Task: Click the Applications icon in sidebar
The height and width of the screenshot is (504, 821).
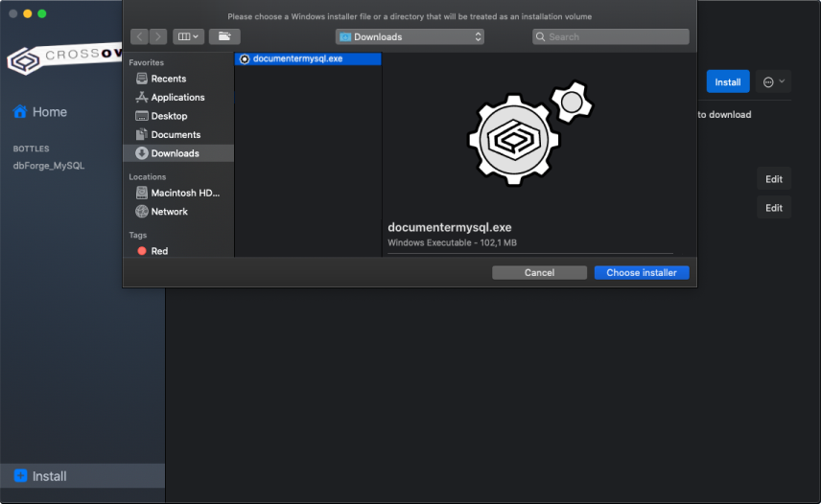Action: pyautogui.click(x=141, y=97)
